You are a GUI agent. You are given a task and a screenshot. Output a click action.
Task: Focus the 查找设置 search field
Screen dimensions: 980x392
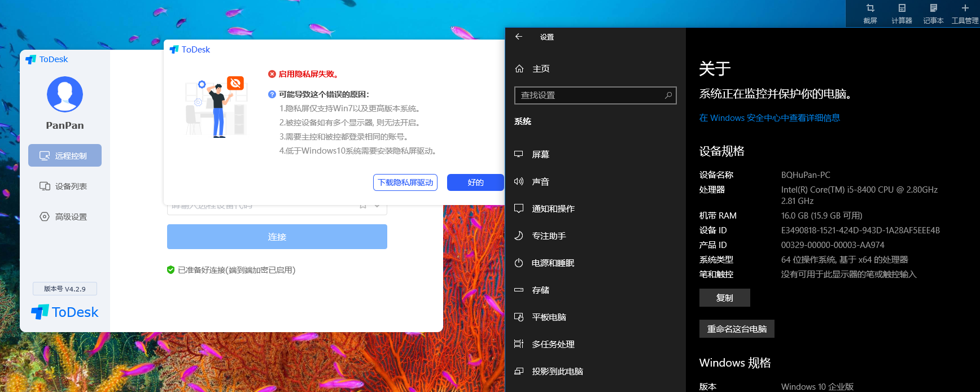tap(596, 95)
